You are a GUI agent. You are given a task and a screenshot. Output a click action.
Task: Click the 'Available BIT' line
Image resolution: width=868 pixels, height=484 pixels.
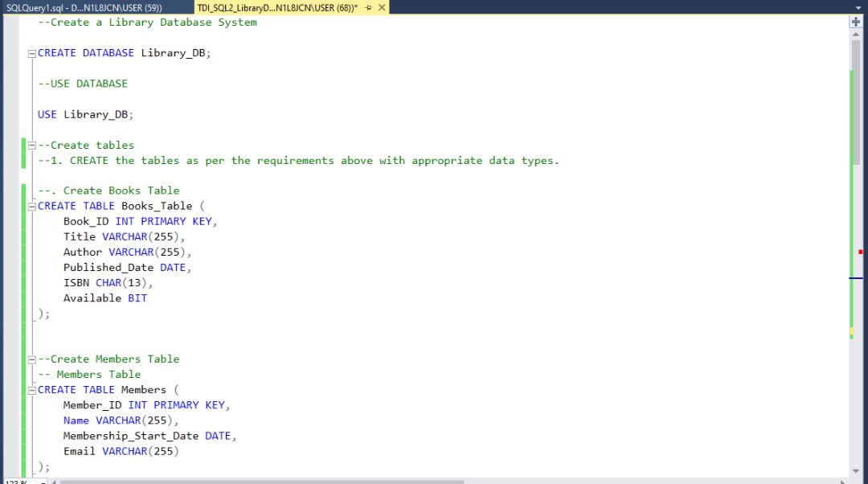(105, 298)
